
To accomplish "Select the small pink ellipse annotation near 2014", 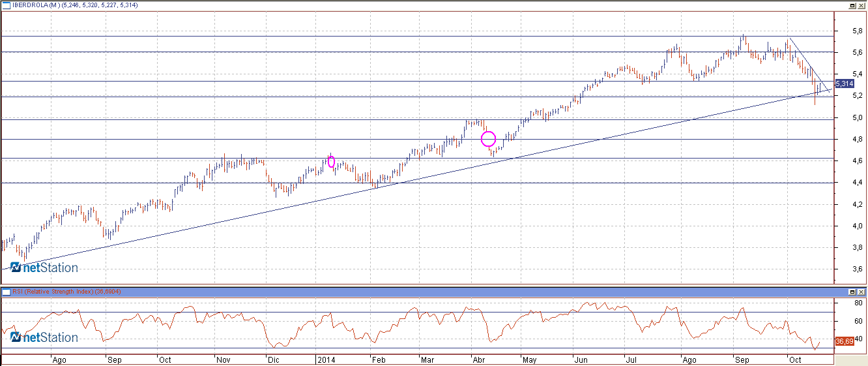I will pos(332,162).
